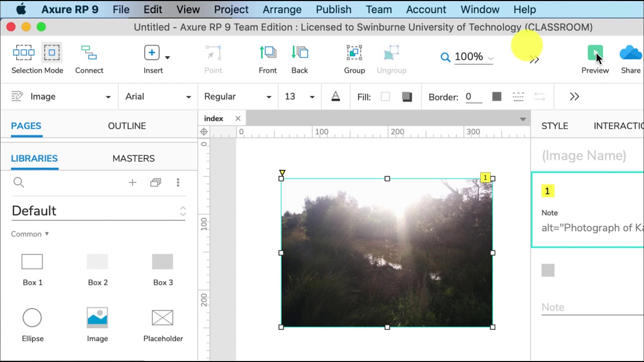The image size is (644, 362).
Task: Expand more style toolbar options
Action: tap(575, 97)
